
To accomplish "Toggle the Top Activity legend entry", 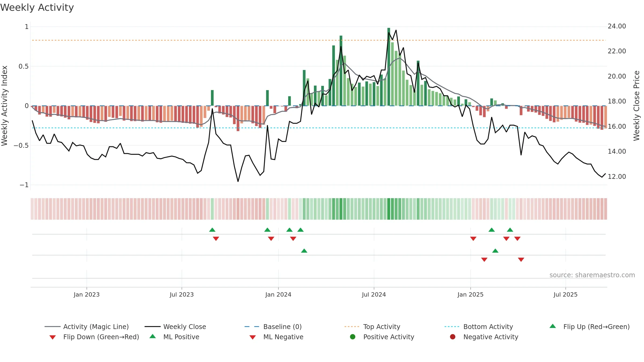I will point(372,327).
